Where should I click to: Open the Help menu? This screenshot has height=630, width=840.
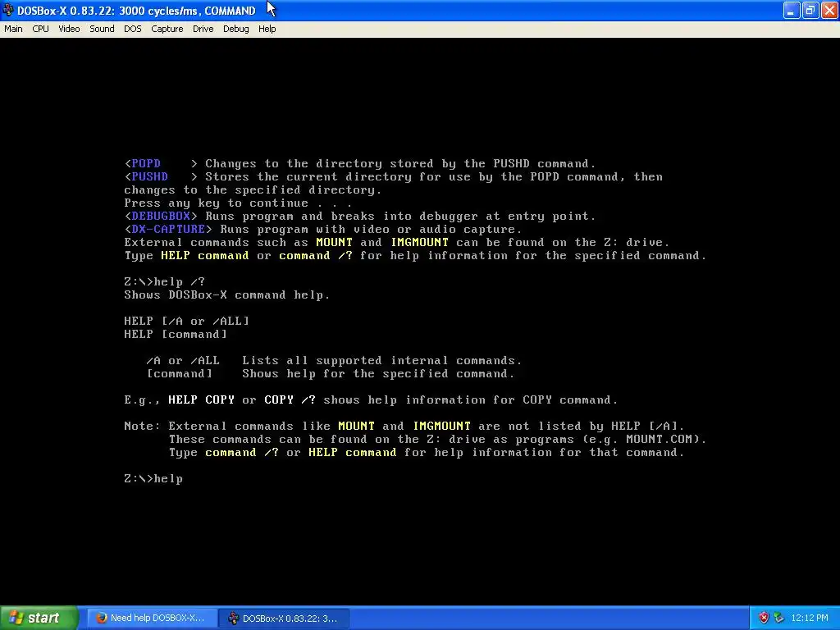click(x=267, y=29)
